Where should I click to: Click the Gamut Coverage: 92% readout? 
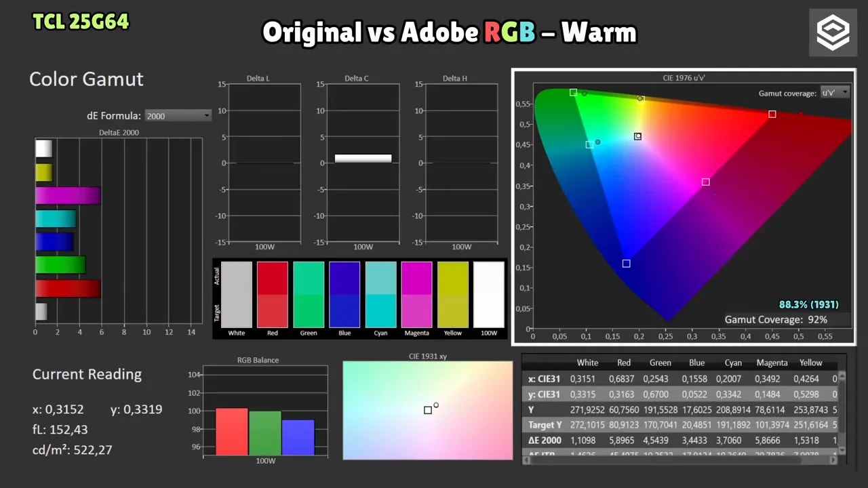[776, 319]
